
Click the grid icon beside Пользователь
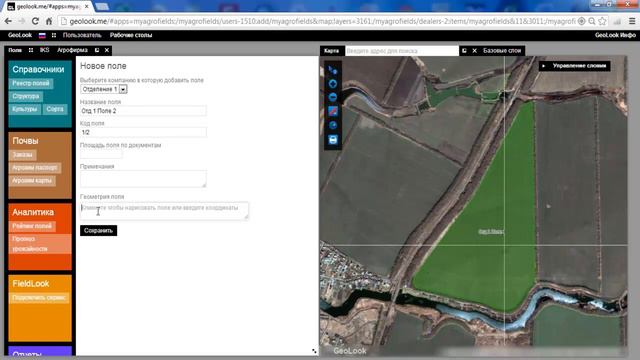click(x=53, y=36)
